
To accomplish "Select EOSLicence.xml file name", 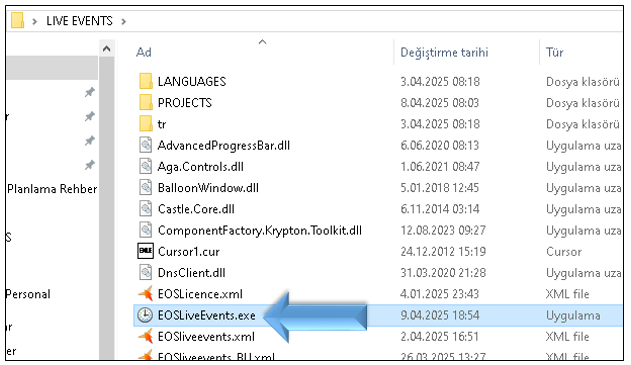I will [x=200, y=294].
